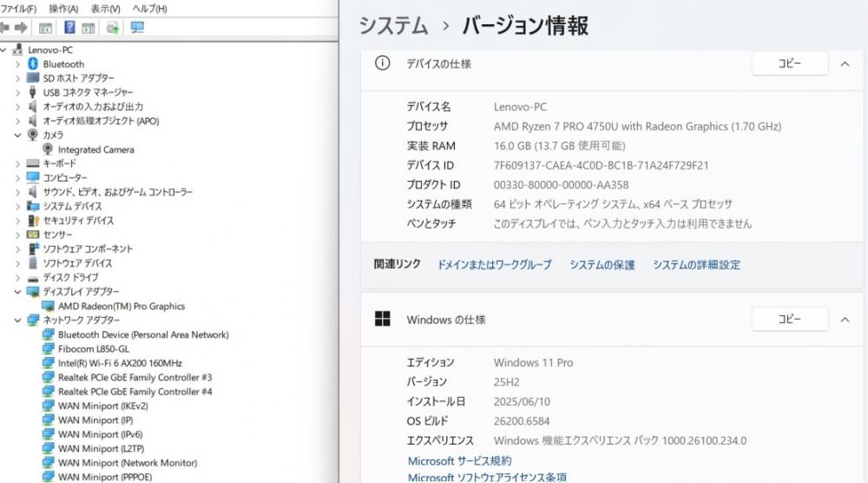Open Microsoft サービス規約 link
The height and width of the screenshot is (483, 868).
pyautogui.click(x=459, y=460)
